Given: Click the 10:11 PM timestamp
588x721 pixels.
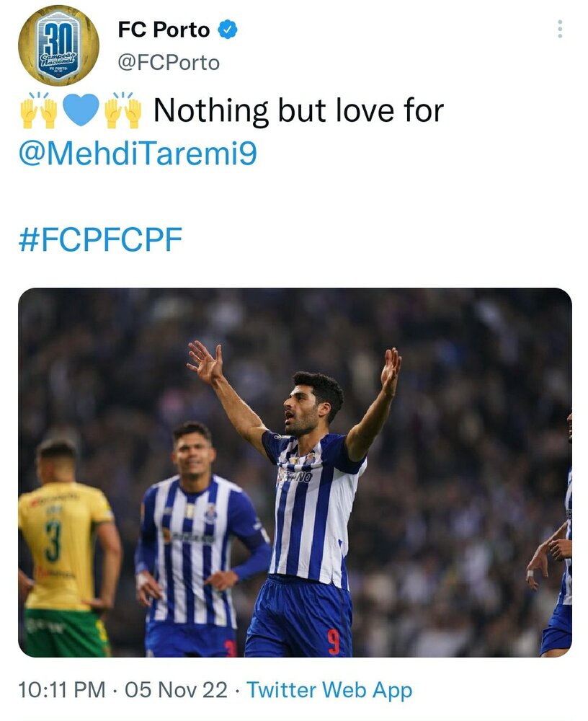Looking at the screenshot, I should (x=61, y=690).
